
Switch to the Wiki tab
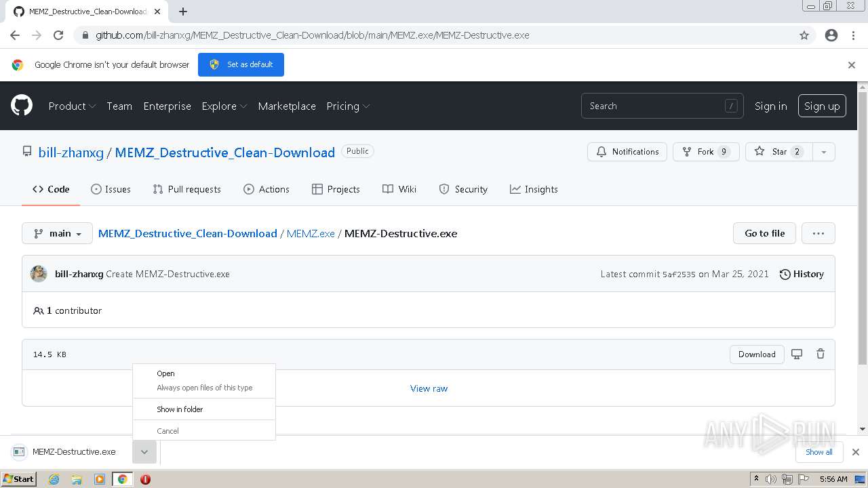399,189
